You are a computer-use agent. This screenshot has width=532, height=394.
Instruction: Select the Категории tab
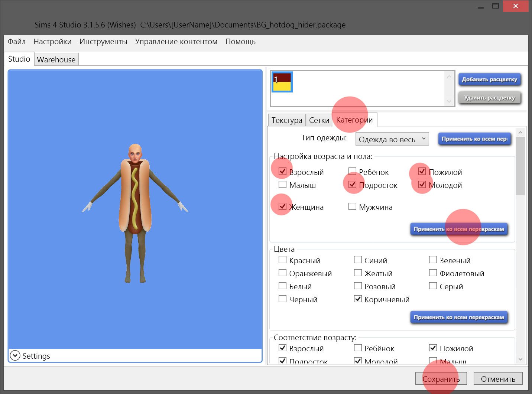[354, 120]
